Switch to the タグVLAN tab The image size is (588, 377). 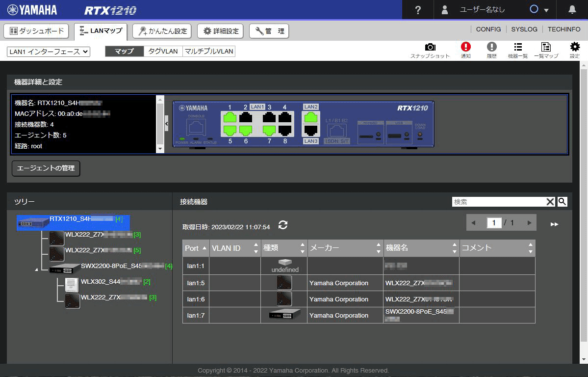[162, 51]
